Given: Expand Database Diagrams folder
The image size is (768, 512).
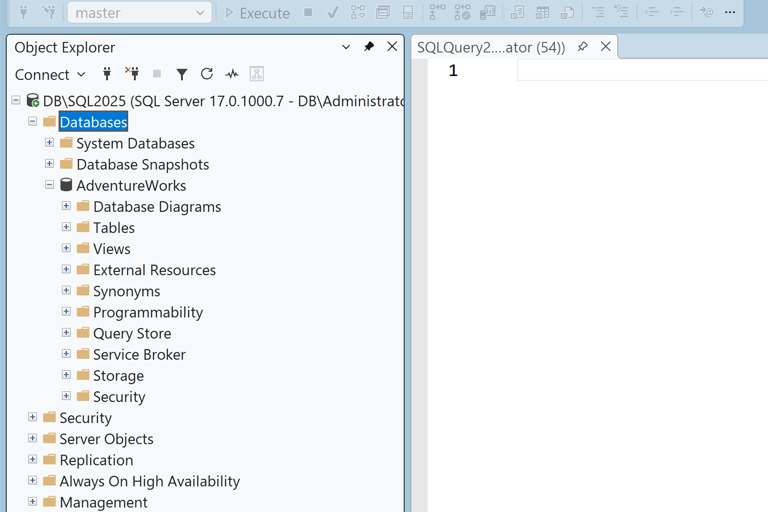Looking at the screenshot, I should click(x=66, y=206).
